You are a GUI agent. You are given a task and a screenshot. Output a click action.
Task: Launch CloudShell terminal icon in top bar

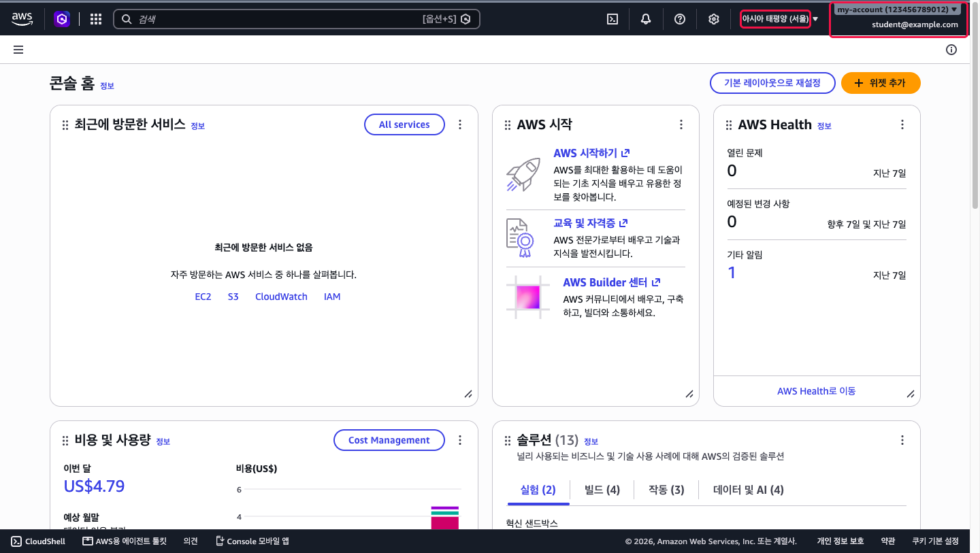pos(612,19)
